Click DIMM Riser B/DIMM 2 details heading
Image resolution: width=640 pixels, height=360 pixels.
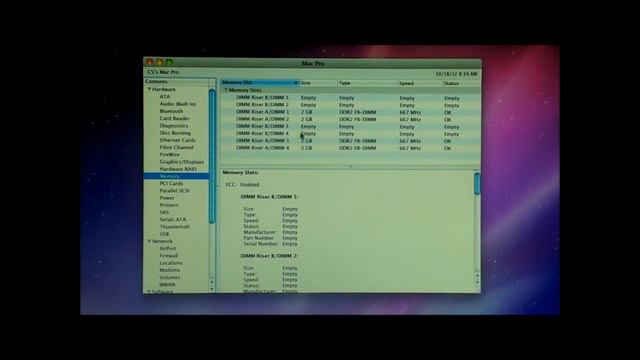pos(269,256)
